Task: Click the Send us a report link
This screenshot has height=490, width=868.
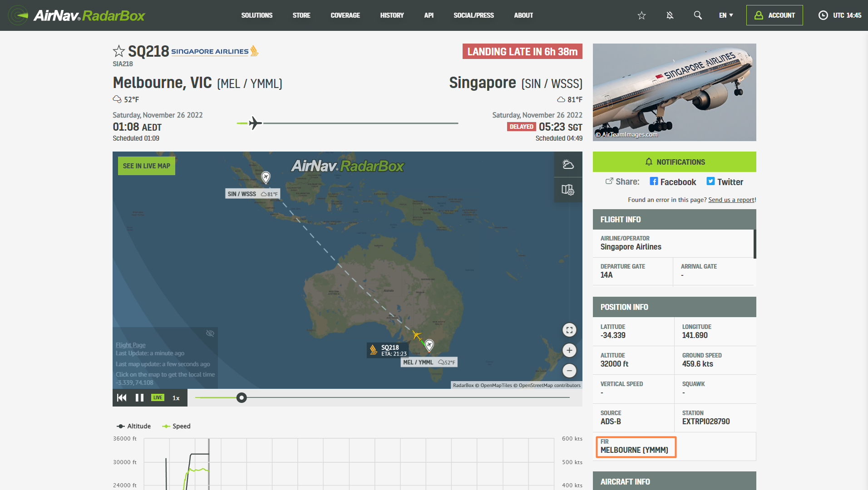Action: tap(731, 200)
